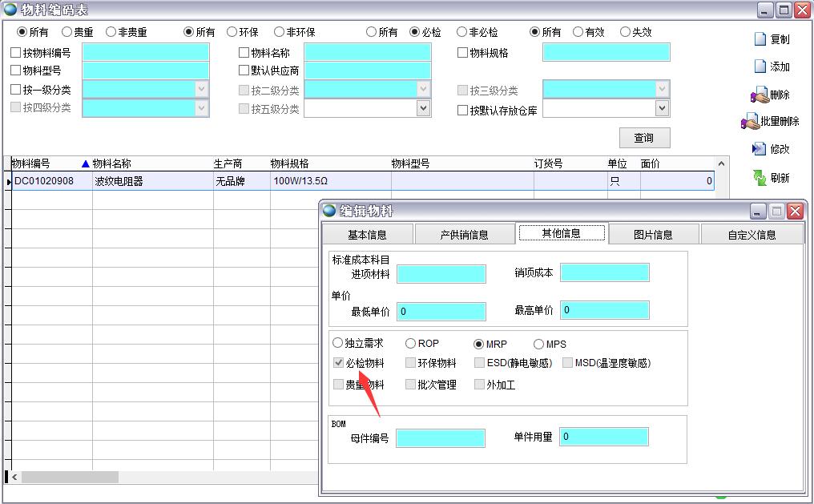Click the 添加 (add) icon button

coord(760,67)
